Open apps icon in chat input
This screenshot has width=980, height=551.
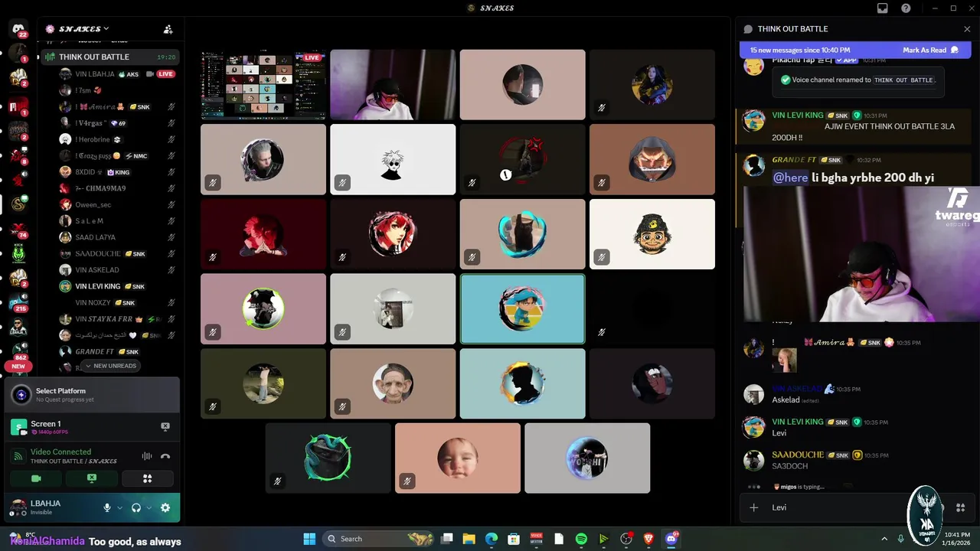(x=961, y=507)
